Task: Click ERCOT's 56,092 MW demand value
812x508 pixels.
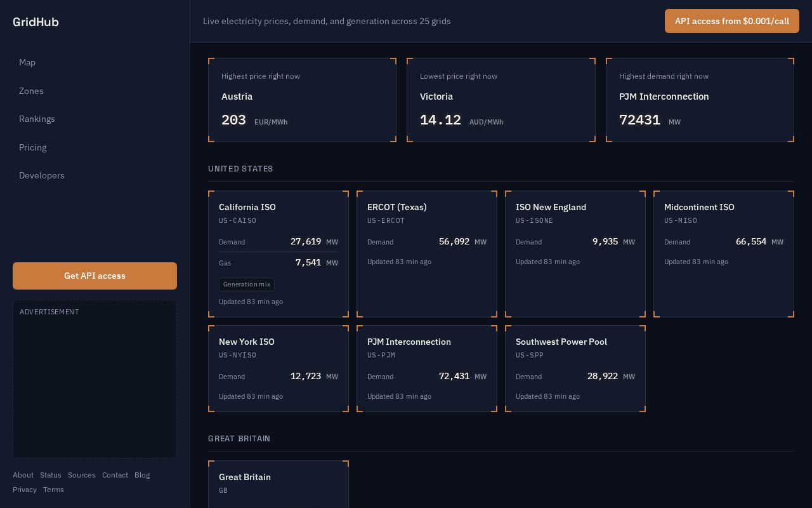Action: click(454, 242)
